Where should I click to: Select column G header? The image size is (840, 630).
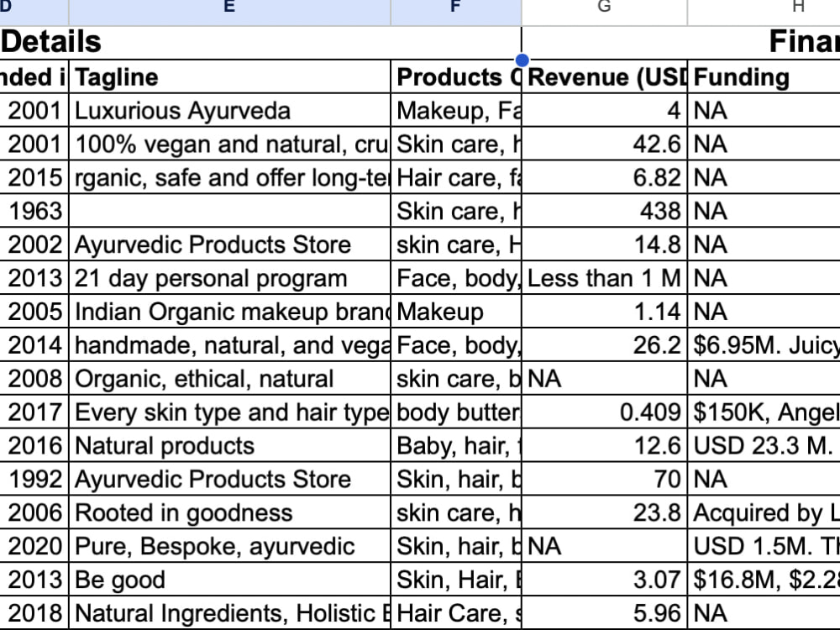pos(604,13)
